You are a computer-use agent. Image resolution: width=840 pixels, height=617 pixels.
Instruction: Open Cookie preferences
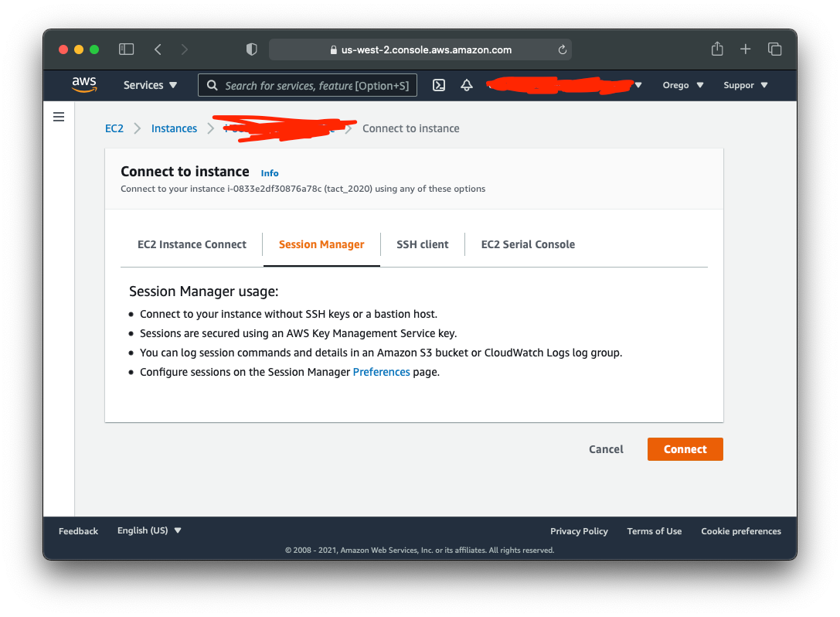pyautogui.click(x=741, y=531)
